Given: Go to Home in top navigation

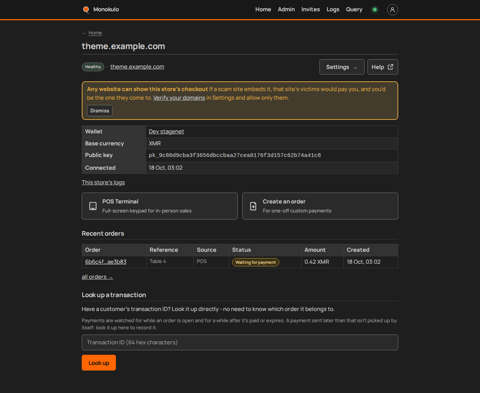Looking at the screenshot, I should [x=263, y=9].
